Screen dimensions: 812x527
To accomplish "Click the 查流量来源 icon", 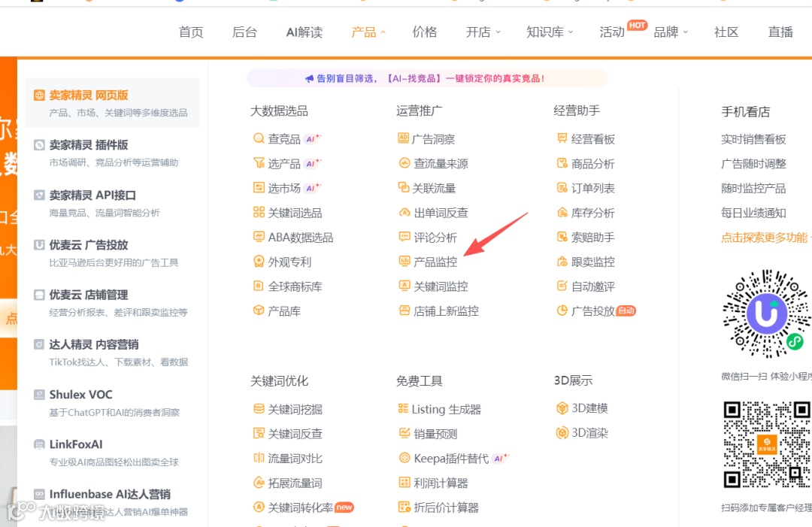I will point(404,163).
